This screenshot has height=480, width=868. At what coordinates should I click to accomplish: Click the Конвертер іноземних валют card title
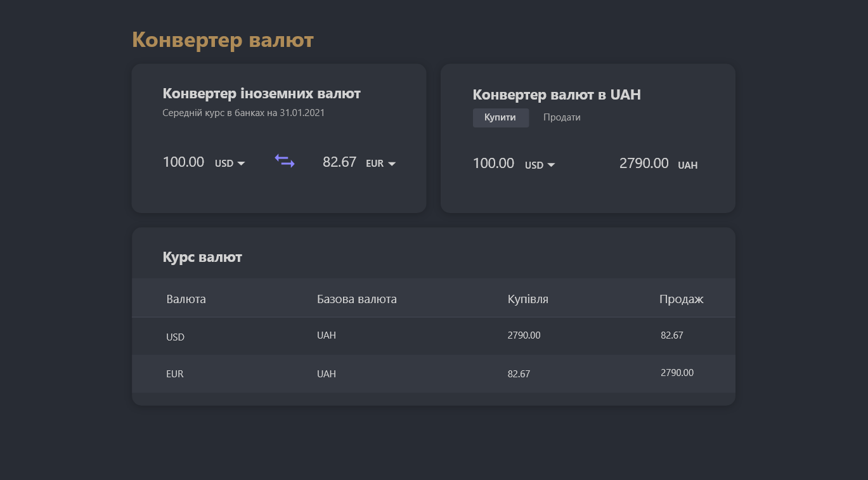[x=261, y=93]
